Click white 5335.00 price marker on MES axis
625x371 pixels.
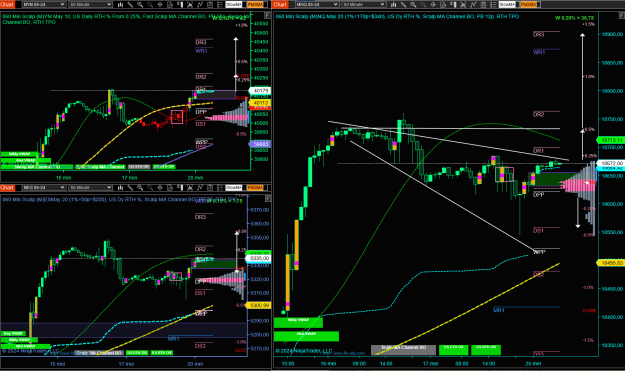pos(258,258)
